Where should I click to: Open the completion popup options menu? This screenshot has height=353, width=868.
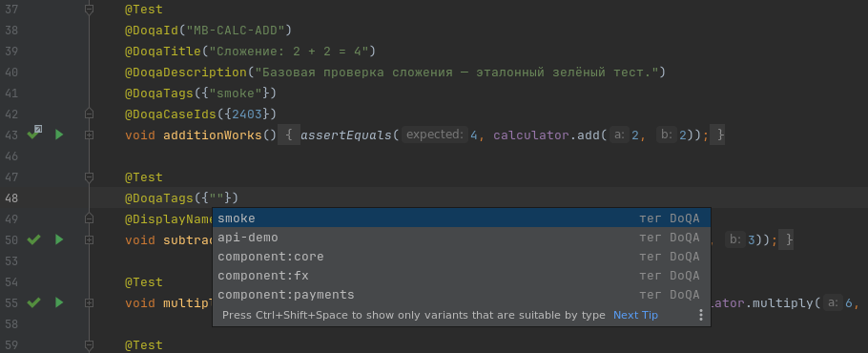coord(701,315)
